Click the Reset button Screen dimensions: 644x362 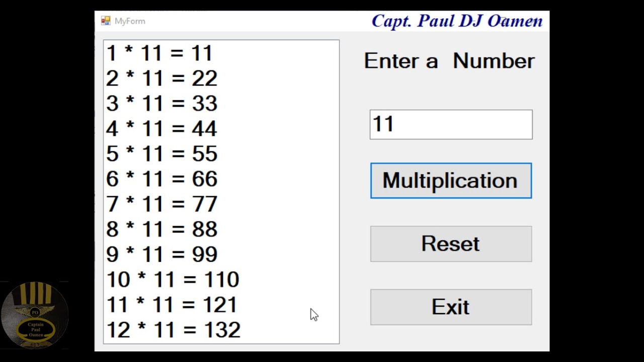(451, 244)
